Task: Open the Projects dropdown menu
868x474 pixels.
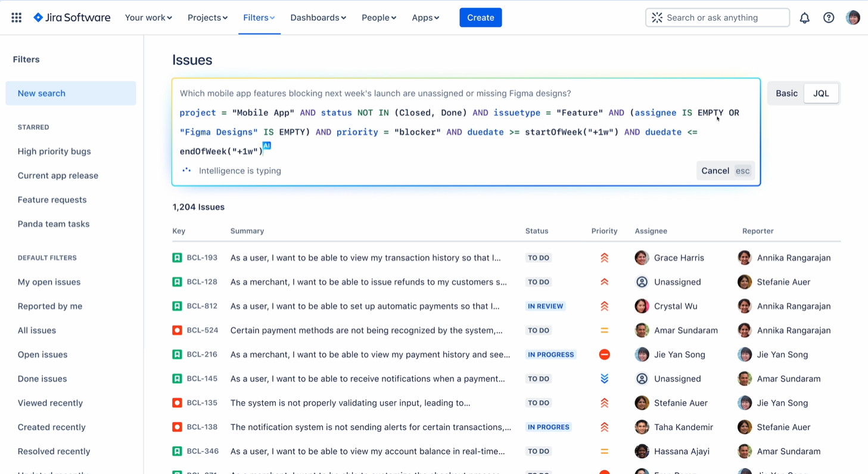Action: point(207,18)
